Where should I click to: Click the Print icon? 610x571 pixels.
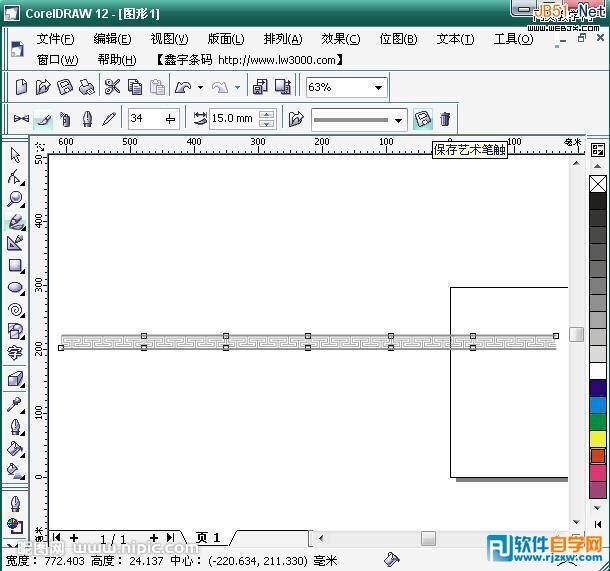click(86, 87)
